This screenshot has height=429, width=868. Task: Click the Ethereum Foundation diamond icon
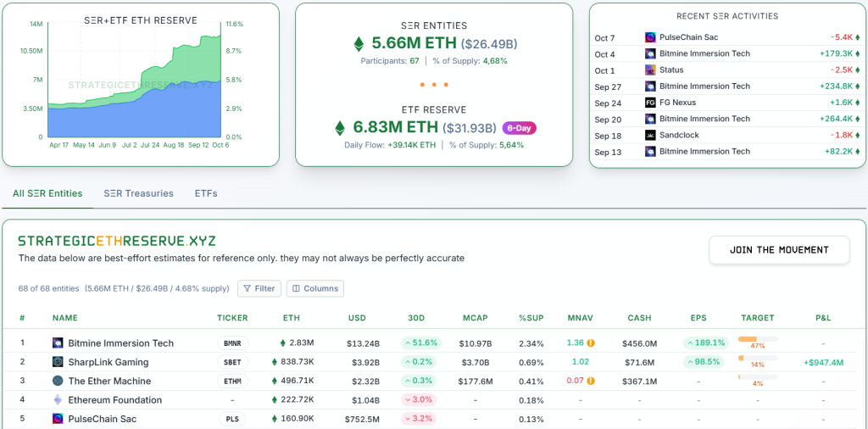[x=58, y=400]
